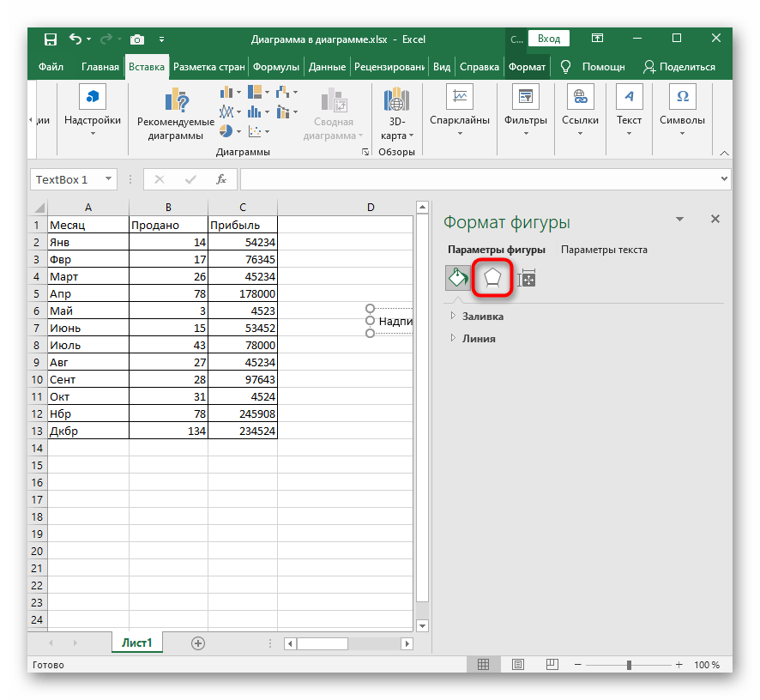Redo the undone action
The width and height of the screenshot is (760, 700).
(106, 39)
